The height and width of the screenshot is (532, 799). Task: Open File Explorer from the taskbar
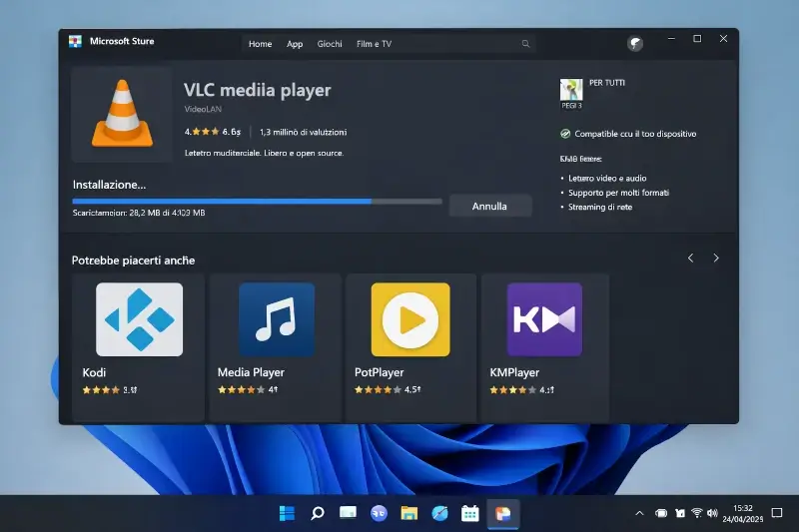(x=409, y=513)
